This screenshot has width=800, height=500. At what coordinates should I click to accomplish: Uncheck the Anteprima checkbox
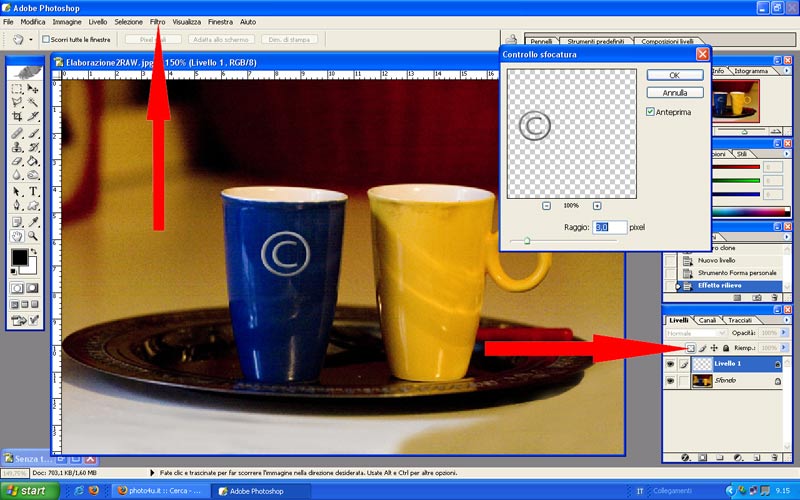[x=651, y=112]
